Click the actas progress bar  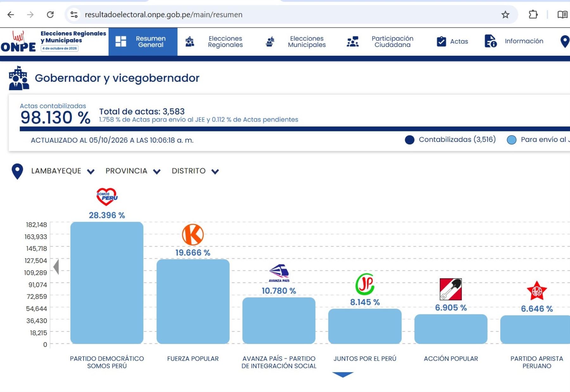click(x=294, y=129)
